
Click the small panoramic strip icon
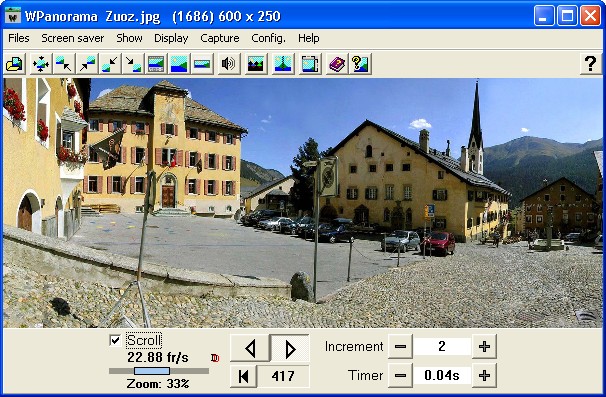pos(202,64)
